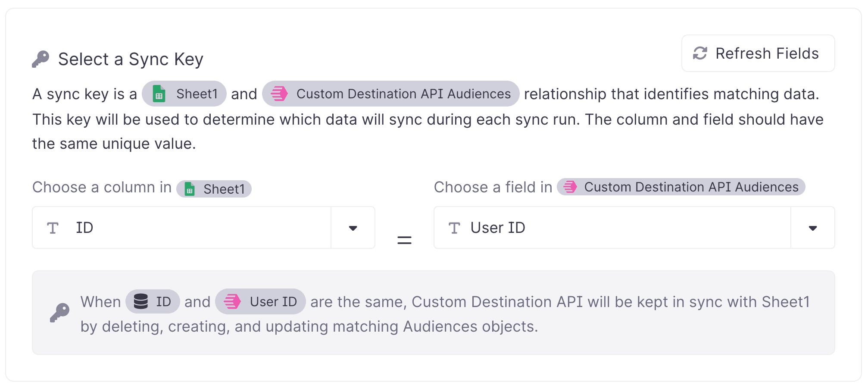
Task: Click the Sheet1 badge in the description sentence
Action: pyautogui.click(x=184, y=94)
